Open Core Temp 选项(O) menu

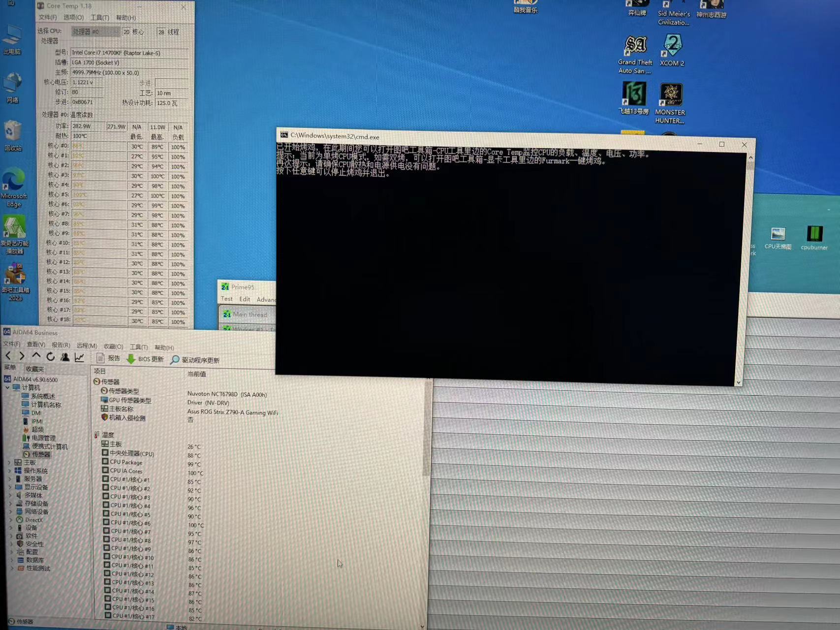pyautogui.click(x=73, y=17)
